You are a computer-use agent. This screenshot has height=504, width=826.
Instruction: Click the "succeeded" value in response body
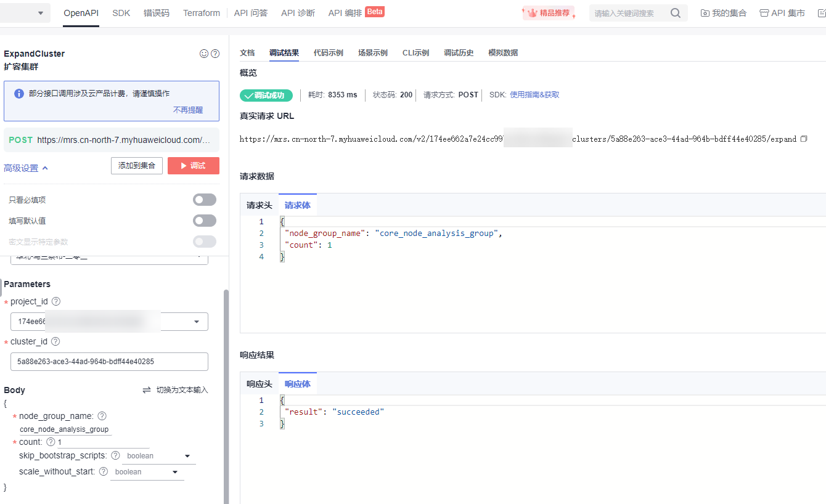point(358,412)
